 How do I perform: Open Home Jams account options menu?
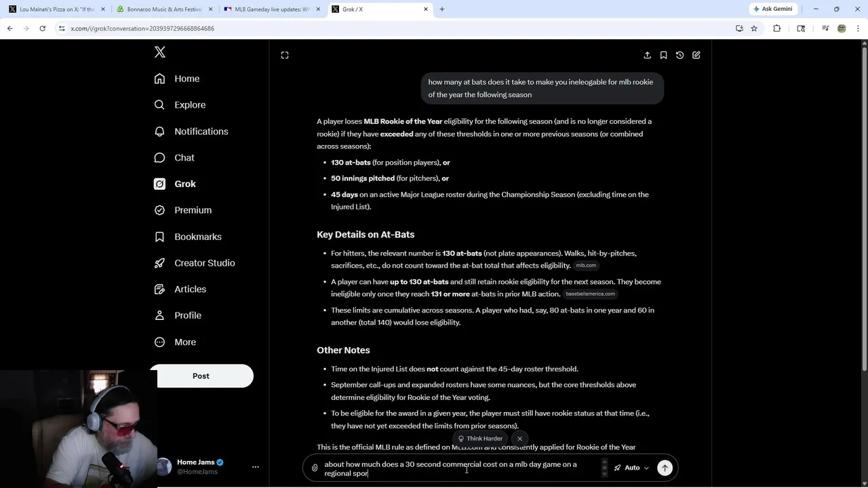[x=256, y=467]
